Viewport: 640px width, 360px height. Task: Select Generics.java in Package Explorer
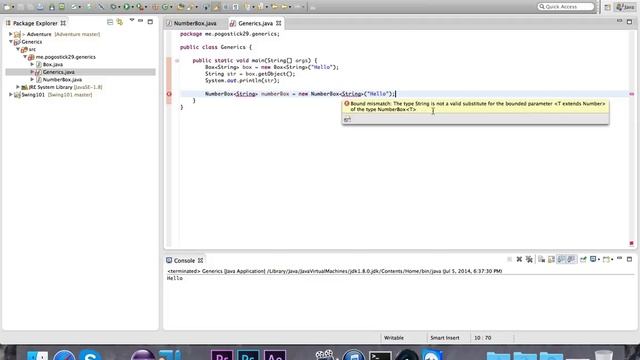[x=58, y=72]
